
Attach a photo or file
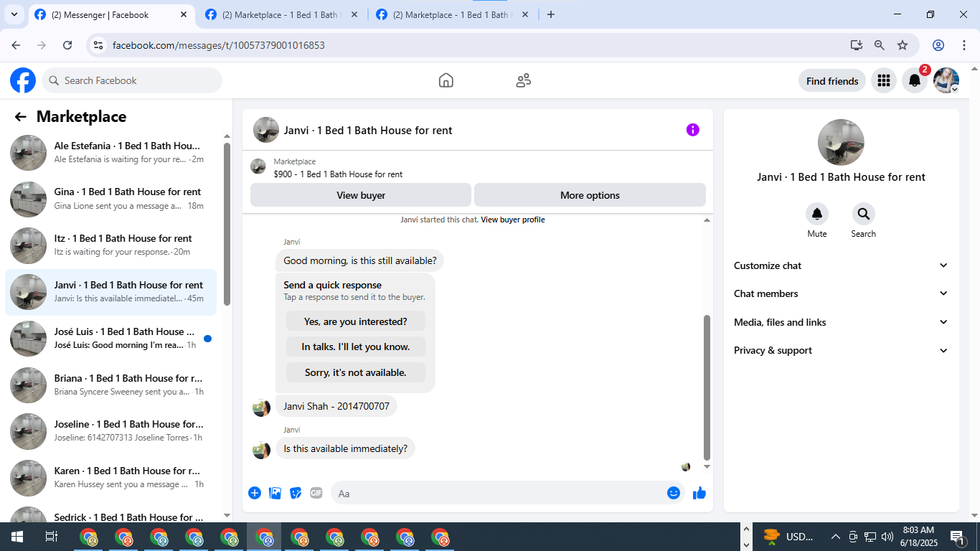275,493
